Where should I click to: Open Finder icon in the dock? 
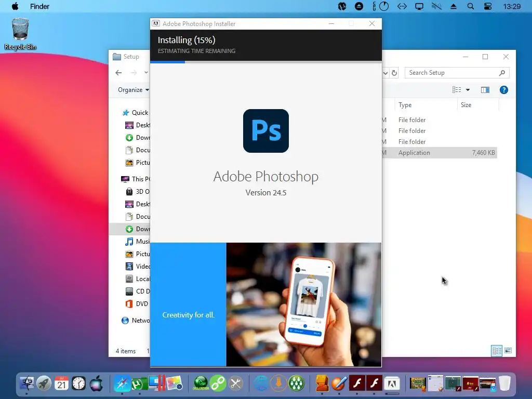(x=27, y=384)
